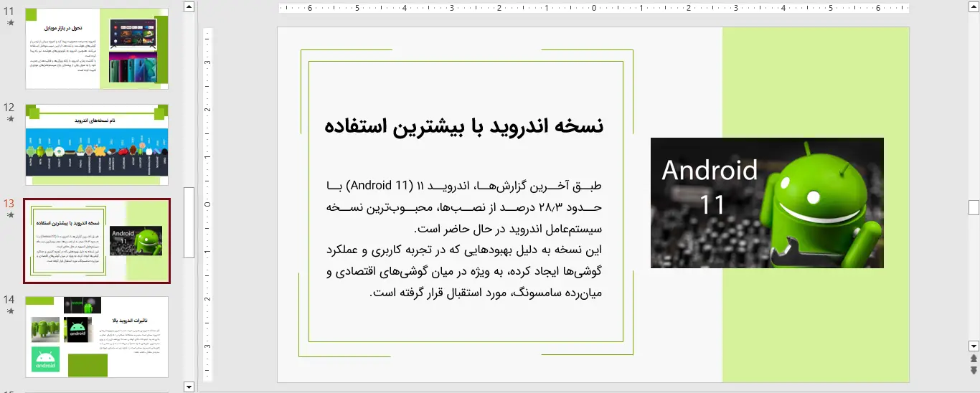Click the animation star icon under slide 11

(10, 23)
